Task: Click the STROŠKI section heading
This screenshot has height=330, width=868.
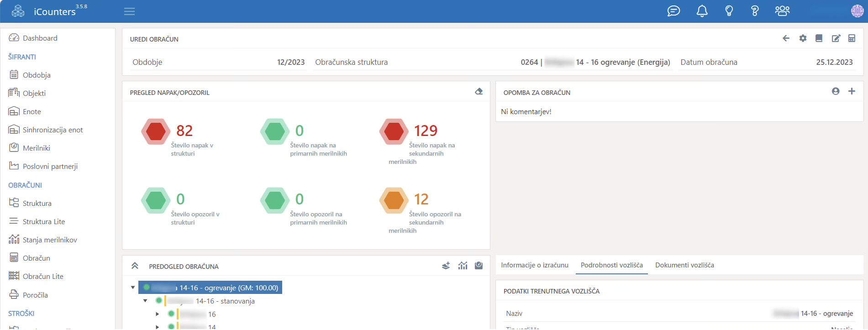Action: coord(21,313)
